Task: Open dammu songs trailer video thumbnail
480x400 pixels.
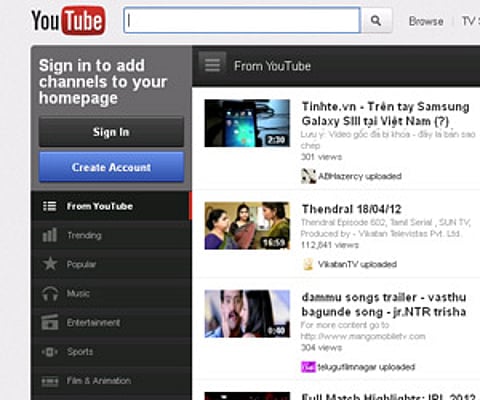Action: click(247, 314)
